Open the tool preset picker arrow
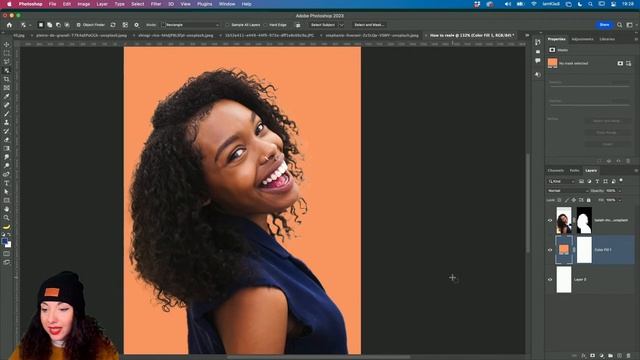 click(29, 25)
